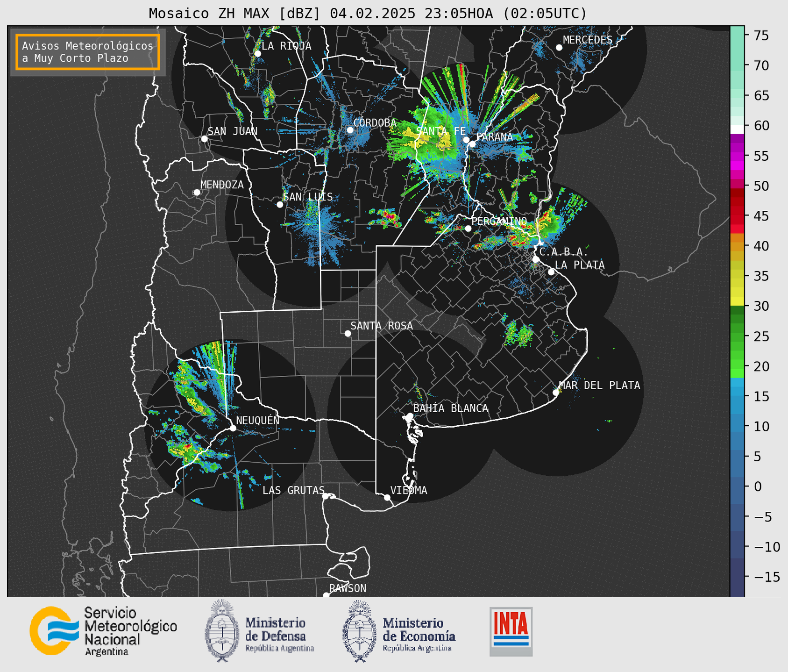The image size is (788, 672).
Task: Click the LAS GRUTAS city marker dot
Action: tap(326, 496)
